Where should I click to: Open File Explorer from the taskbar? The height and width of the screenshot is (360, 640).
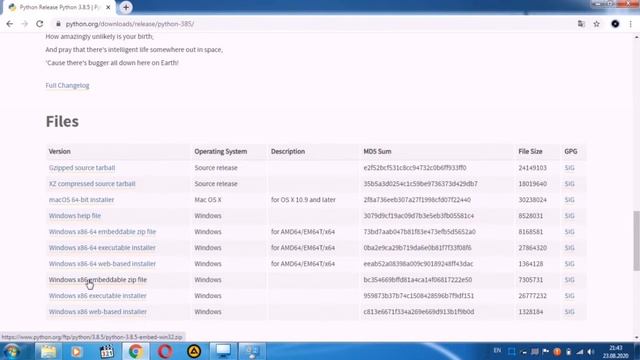point(48,351)
